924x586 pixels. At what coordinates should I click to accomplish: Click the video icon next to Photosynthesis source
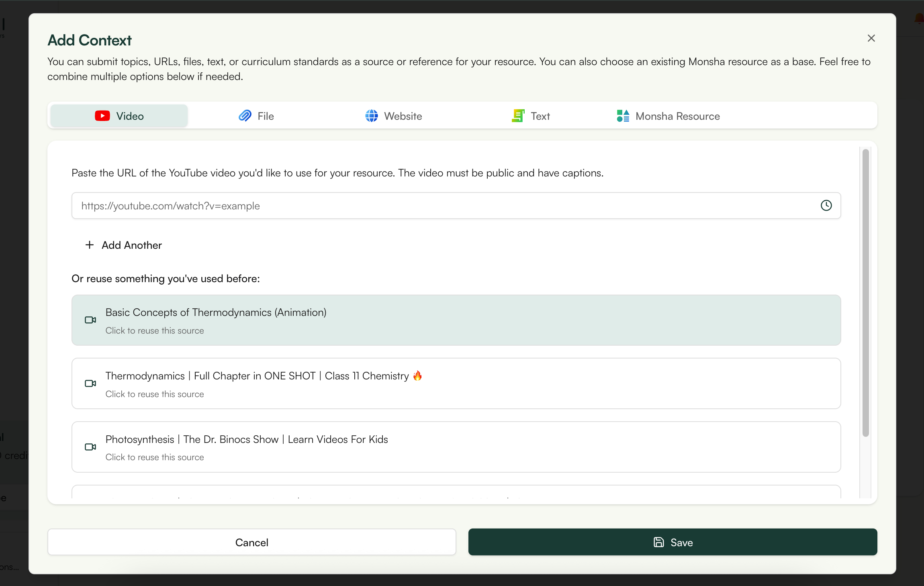point(90,447)
